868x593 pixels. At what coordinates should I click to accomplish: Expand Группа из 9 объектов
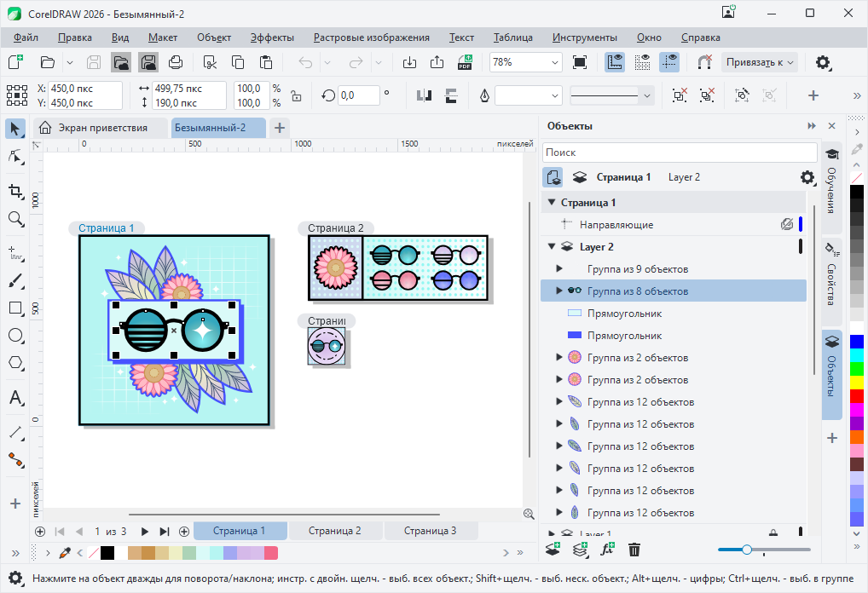(559, 268)
